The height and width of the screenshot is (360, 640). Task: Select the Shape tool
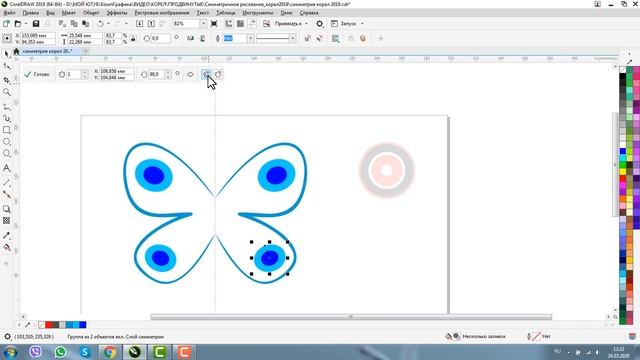coord(7,66)
